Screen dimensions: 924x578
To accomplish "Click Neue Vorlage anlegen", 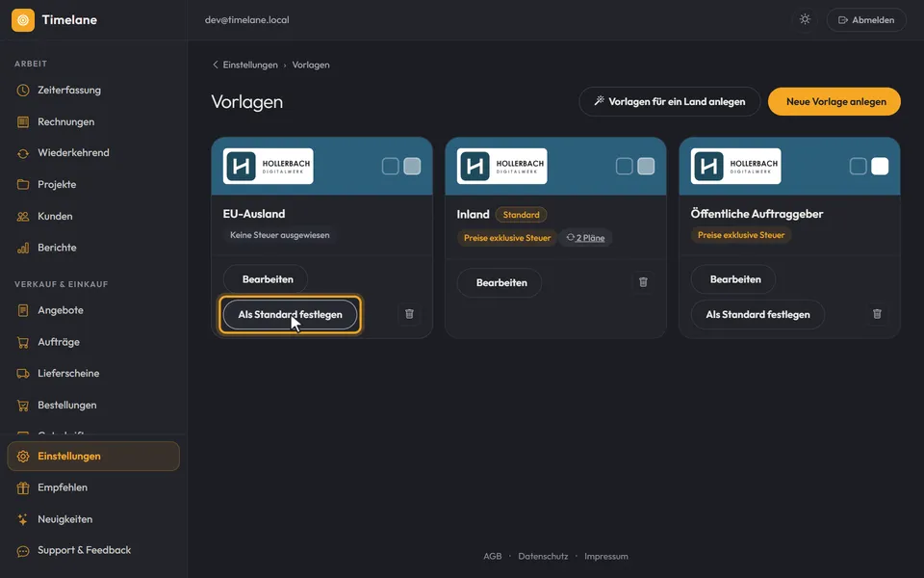I will [x=834, y=101].
